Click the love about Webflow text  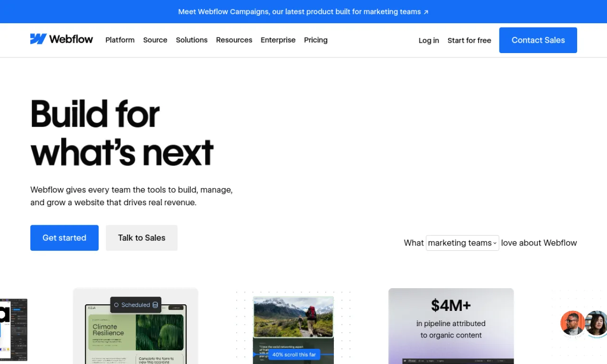coord(539,243)
